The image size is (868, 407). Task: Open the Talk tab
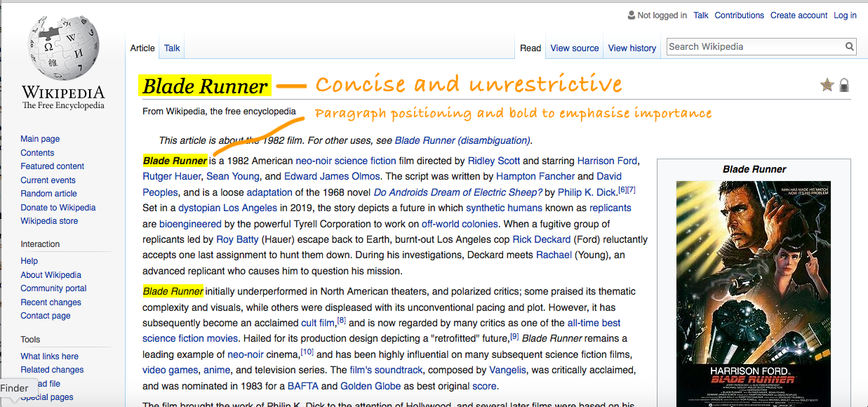tap(172, 48)
